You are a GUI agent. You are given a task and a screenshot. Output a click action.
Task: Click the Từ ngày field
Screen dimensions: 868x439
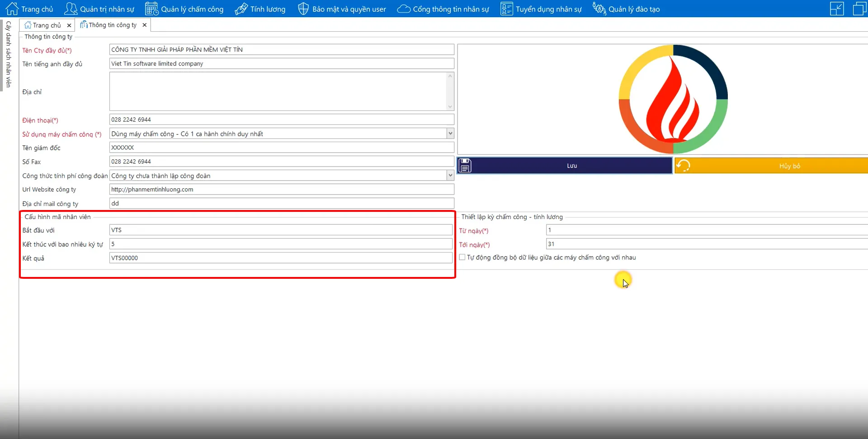point(707,230)
